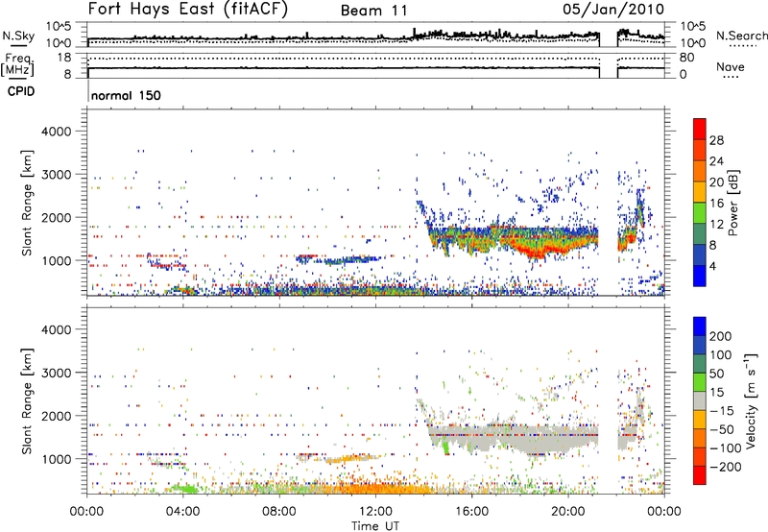Click the '-200' velocity colorbar tick label
The height and width of the screenshot is (532, 768).
click(726, 467)
